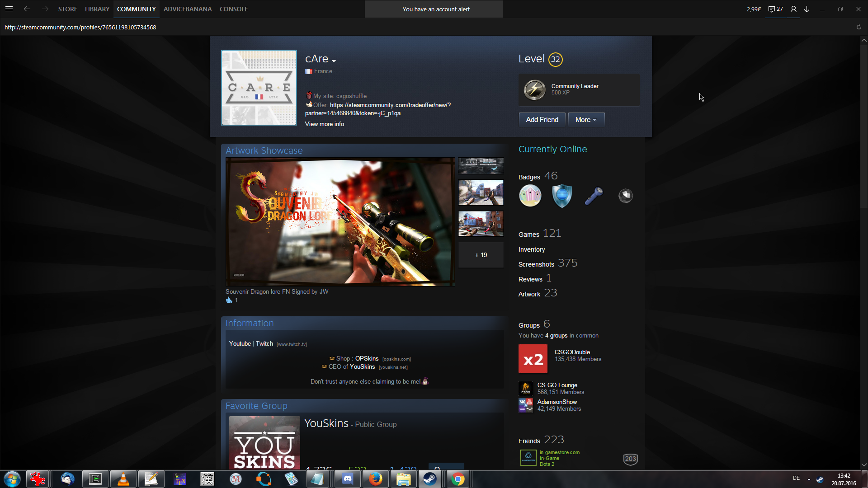Image resolution: width=868 pixels, height=488 pixels.
Task: Open the LIBRARY tab
Action: pyautogui.click(x=97, y=9)
